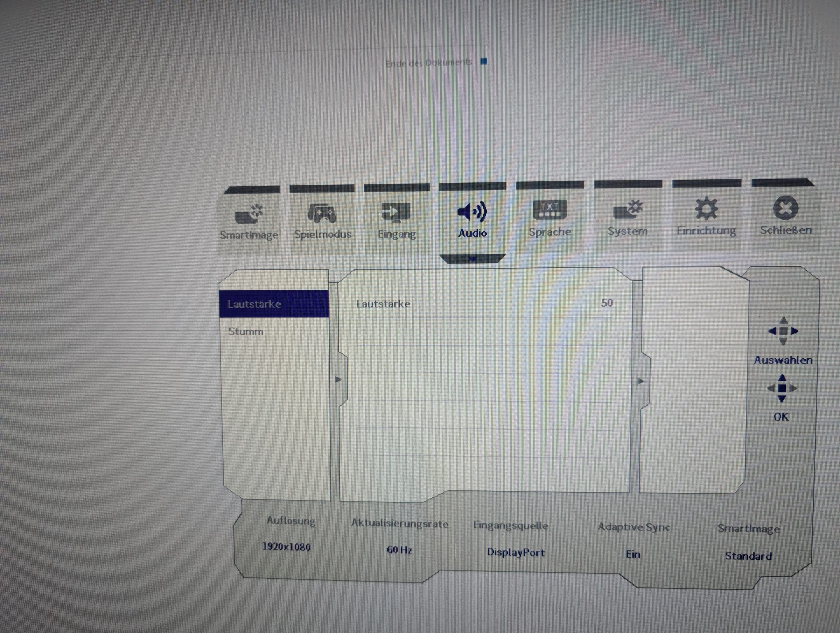The width and height of the screenshot is (840, 633).
Task: Open the Einrichtung gear icon
Action: tap(706, 208)
